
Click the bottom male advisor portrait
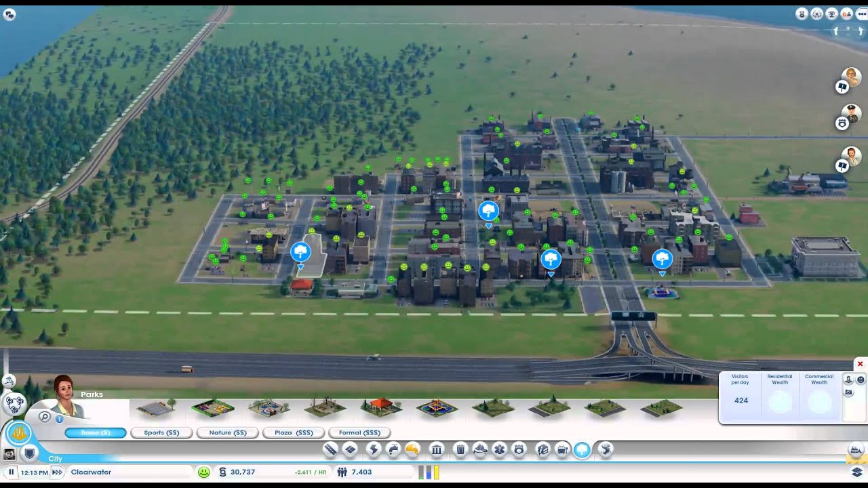point(851,156)
